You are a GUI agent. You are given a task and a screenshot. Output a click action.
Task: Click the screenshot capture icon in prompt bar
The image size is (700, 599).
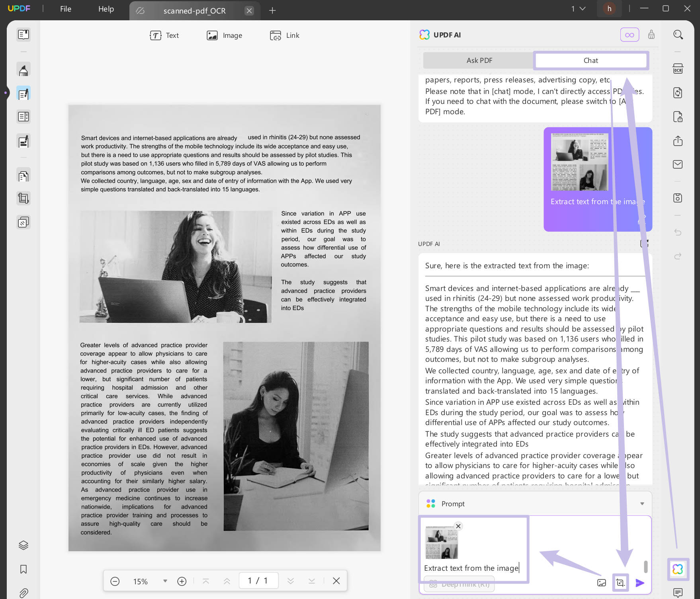click(x=620, y=583)
